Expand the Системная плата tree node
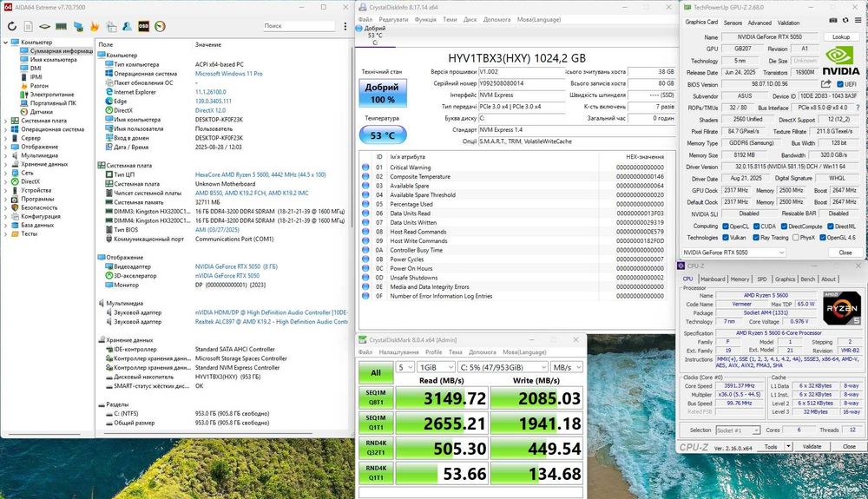This screenshot has height=499, width=868. coord(6,121)
